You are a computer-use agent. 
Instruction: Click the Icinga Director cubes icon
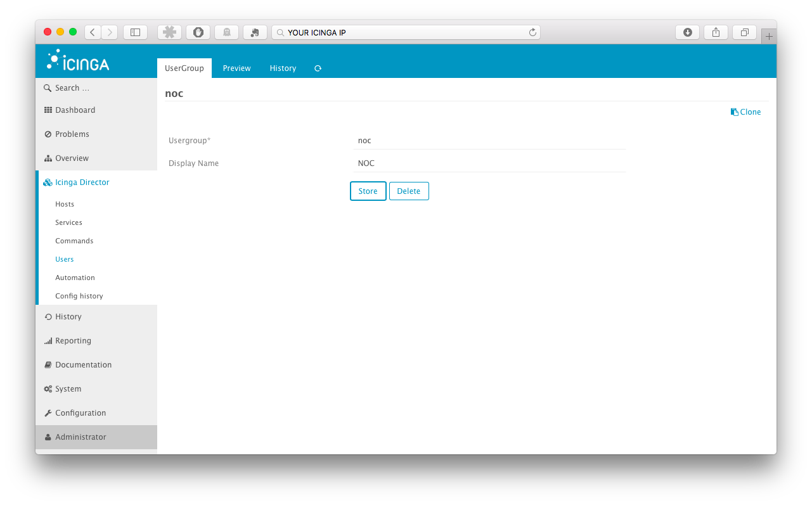[x=48, y=182]
